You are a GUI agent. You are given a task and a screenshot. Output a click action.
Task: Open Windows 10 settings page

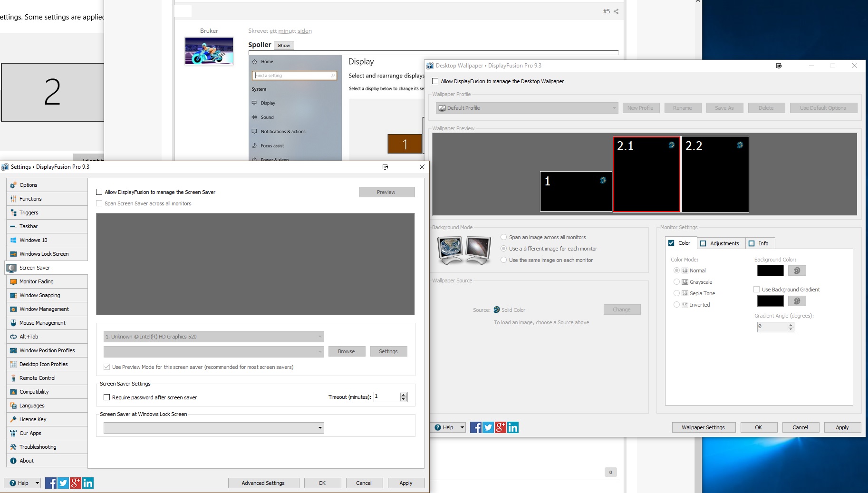pyautogui.click(x=47, y=240)
